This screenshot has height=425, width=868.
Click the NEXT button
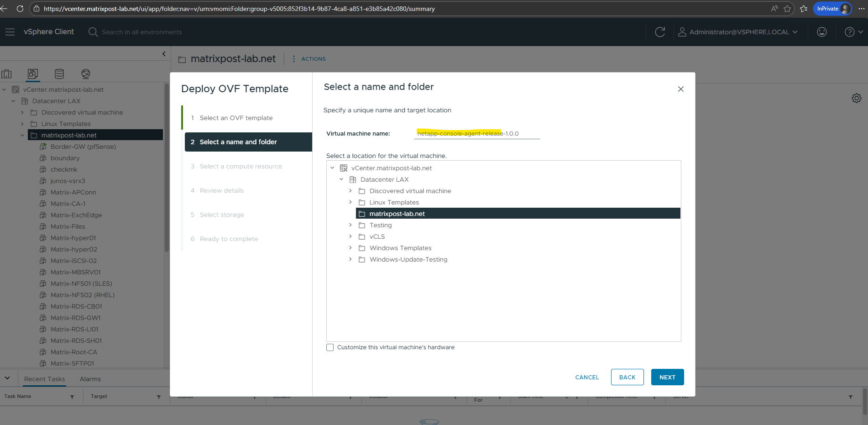(667, 377)
